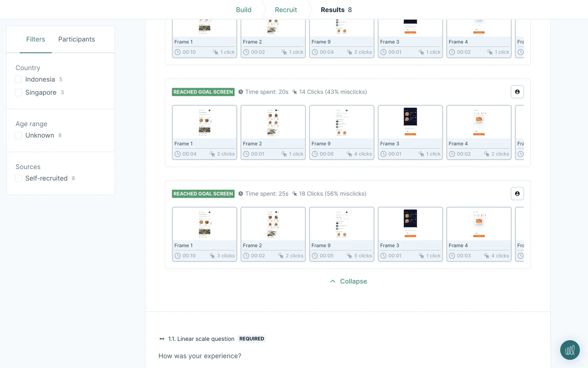Go to the Build step
This screenshot has height=368, width=588.
click(x=243, y=10)
